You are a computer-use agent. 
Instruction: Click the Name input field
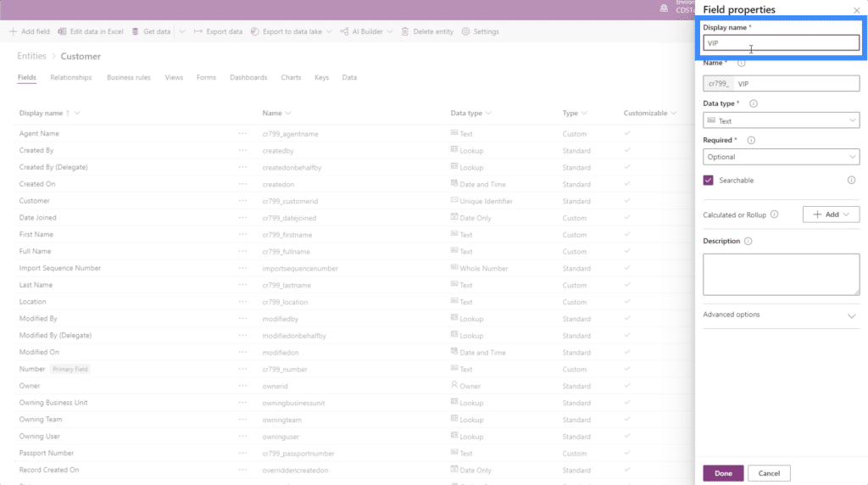pos(797,84)
